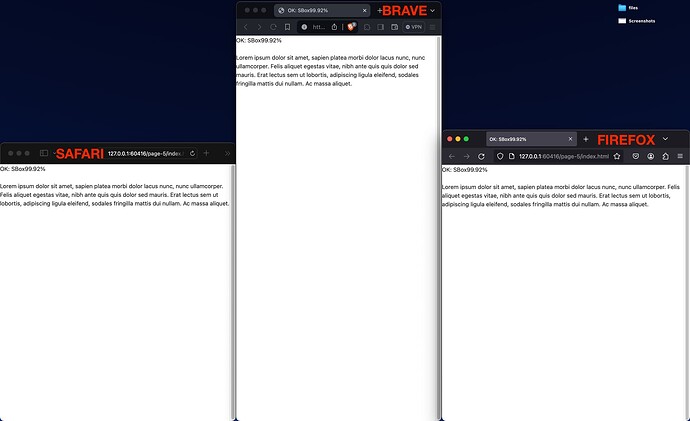The width and height of the screenshot is (690, 421).
Task: Go forward in Firefox window
Action: pos(466,156)
